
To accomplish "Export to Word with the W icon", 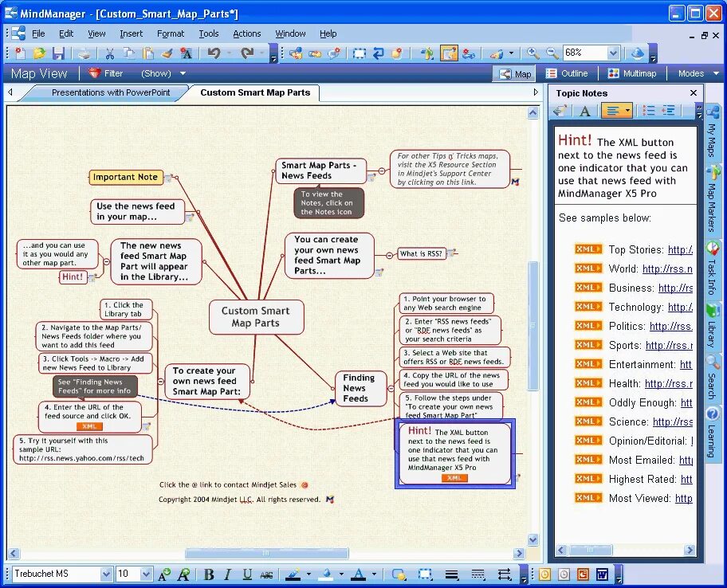I will [x=602, y=574].
